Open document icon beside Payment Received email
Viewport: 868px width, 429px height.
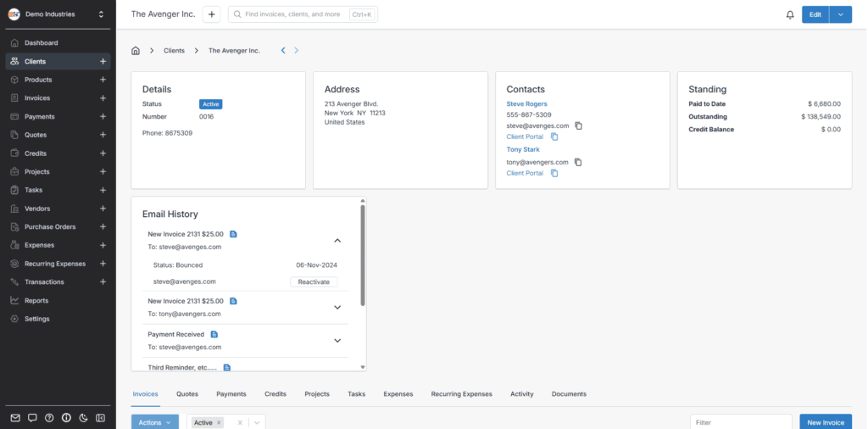(214, 334)
